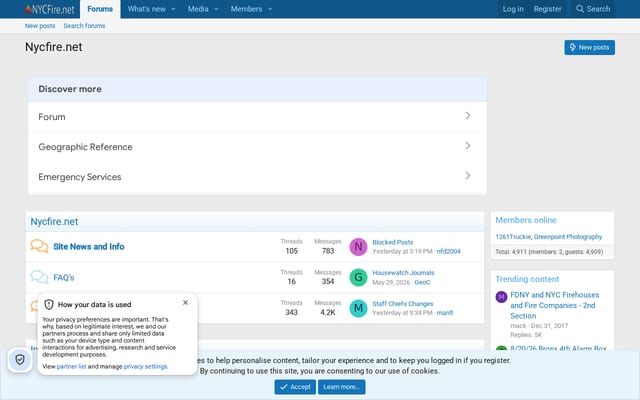
Task: Expand the Emergency Services chevron
Action: pyautogui.click(x=468, y=176)
